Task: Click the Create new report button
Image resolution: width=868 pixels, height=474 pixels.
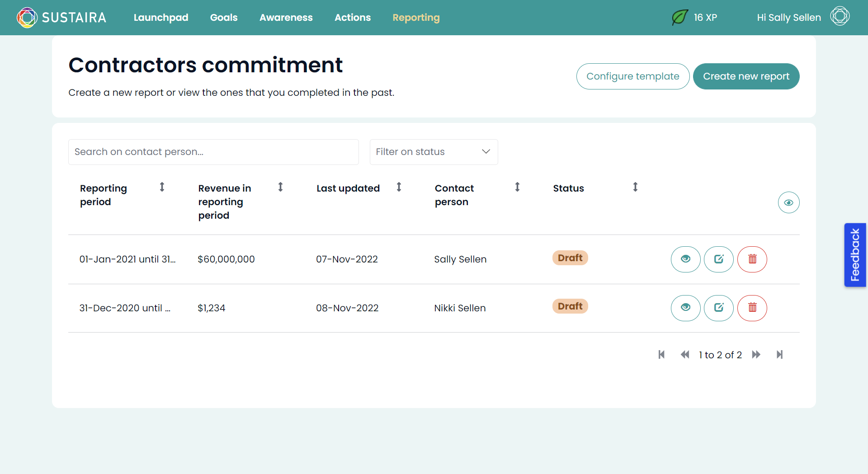Action: coord(746,76)
